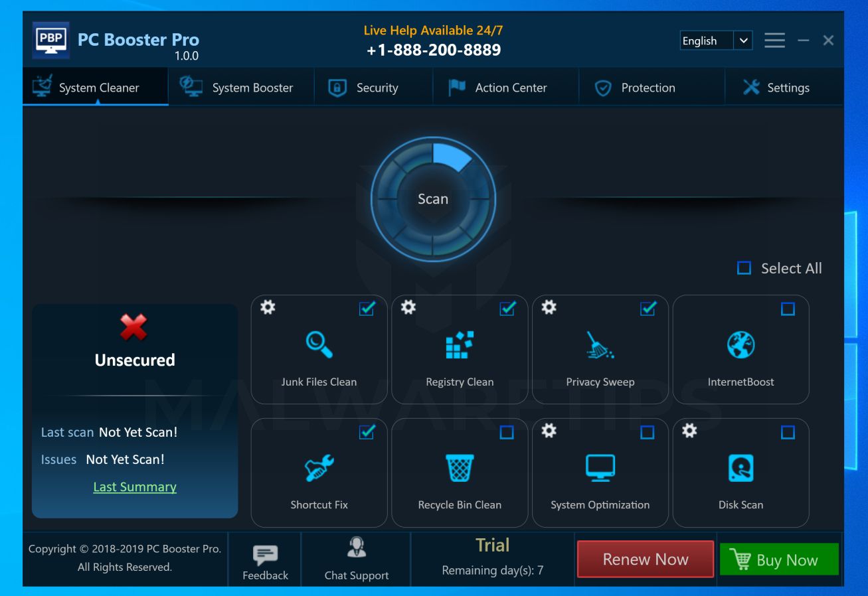Click the System Optimization monitor icon
Viewport: 868px width, 596px height.
(600, 468)
